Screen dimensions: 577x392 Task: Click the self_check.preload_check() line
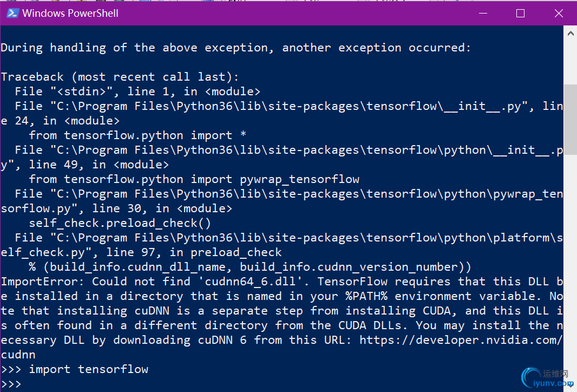(x=120, y=223)
